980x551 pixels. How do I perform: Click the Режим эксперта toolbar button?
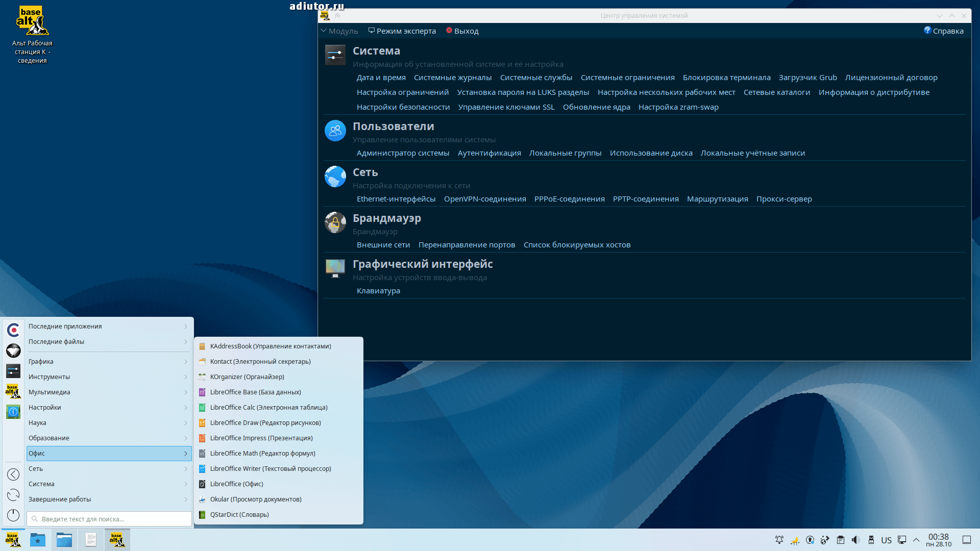point(402,31)
